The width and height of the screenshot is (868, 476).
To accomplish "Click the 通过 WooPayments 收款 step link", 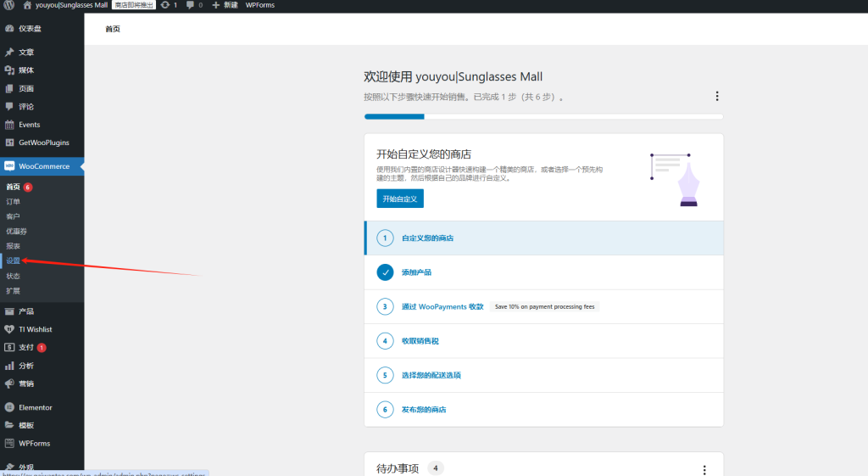I will pos(442,306).
